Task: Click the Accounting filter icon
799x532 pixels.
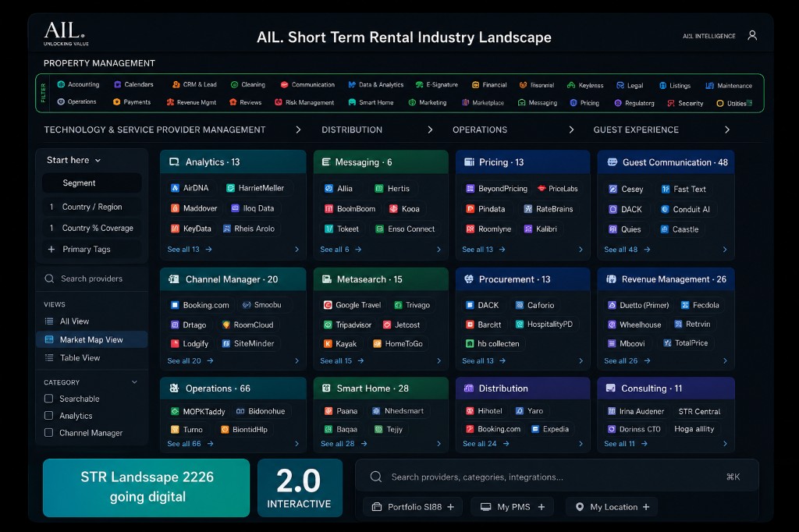Action: tap(61, 84)
